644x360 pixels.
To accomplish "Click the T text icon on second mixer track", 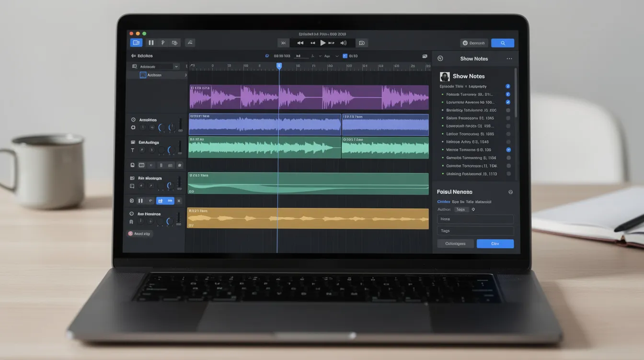I will [133, 150].
